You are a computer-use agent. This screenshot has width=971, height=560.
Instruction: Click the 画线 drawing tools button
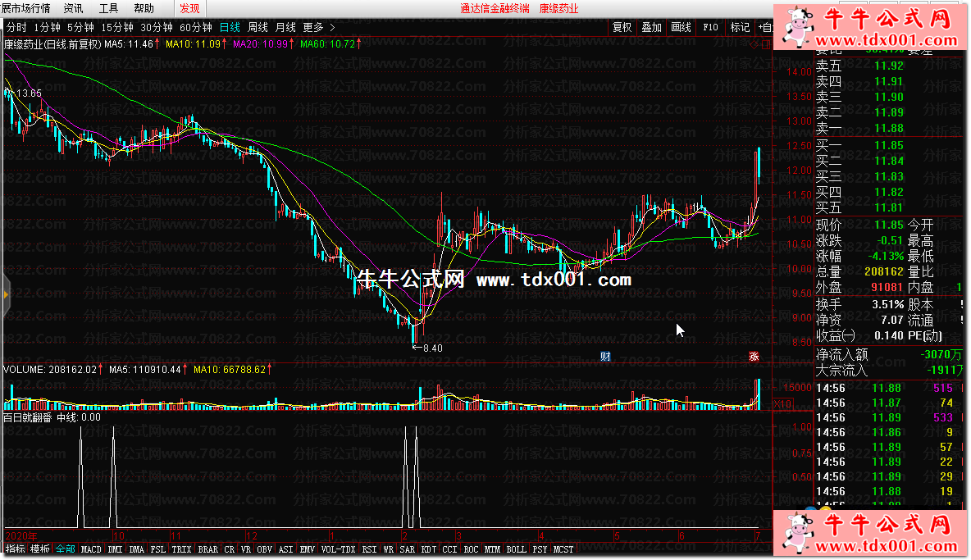pyautogui.click(x=681, y=27)
